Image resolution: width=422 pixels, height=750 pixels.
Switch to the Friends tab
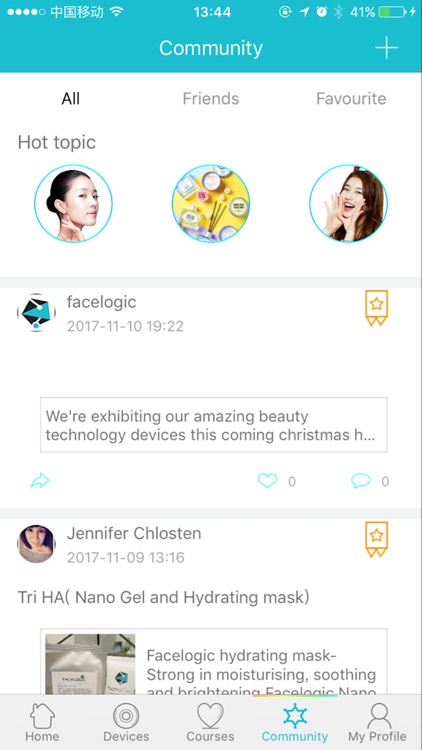point(211,99)
